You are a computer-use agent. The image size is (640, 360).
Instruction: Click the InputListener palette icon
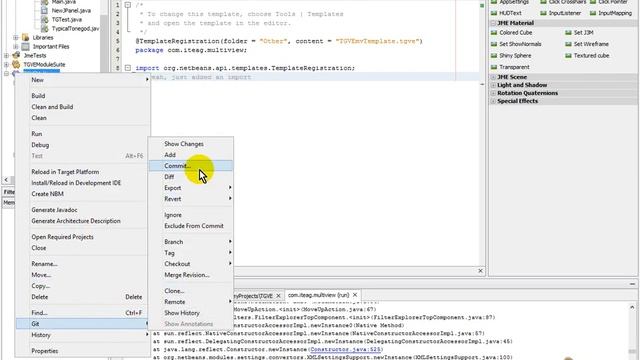tap(543, 13)
